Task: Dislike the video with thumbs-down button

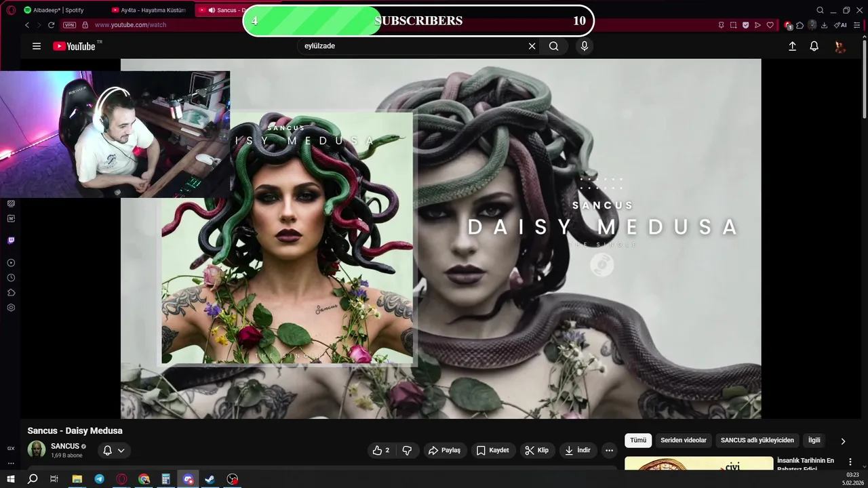Action: (x=407, y=450)
